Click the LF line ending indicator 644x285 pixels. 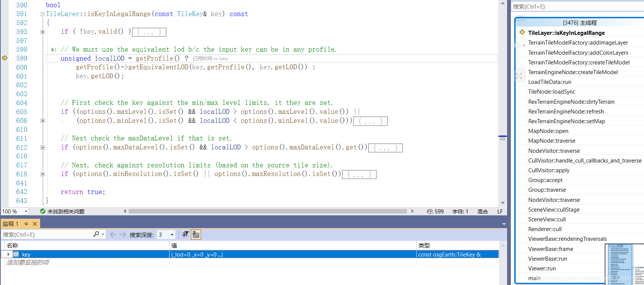[500, 212]
